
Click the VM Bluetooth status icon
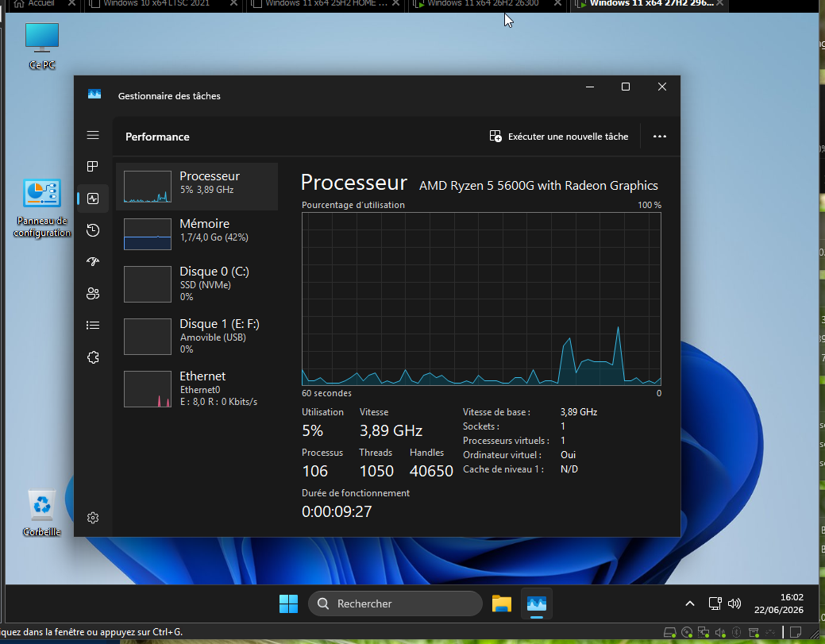tap(737, 632)
